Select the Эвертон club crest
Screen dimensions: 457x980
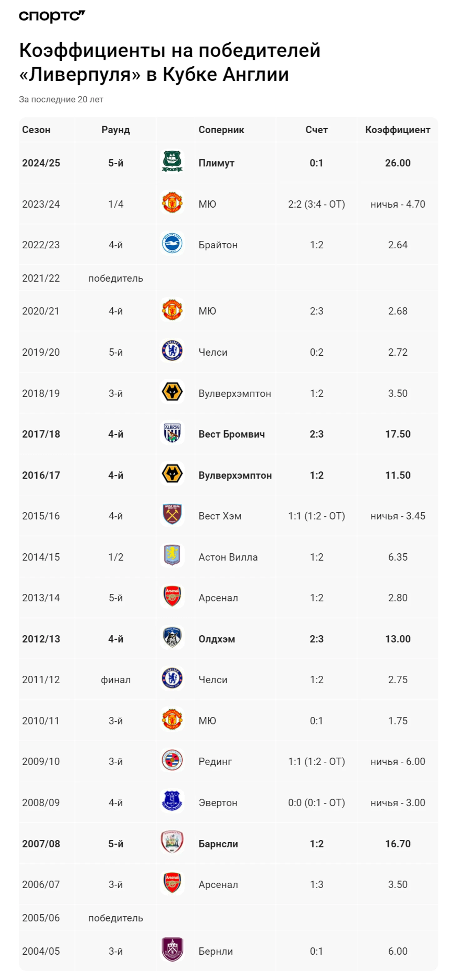[x=172, y=801]
